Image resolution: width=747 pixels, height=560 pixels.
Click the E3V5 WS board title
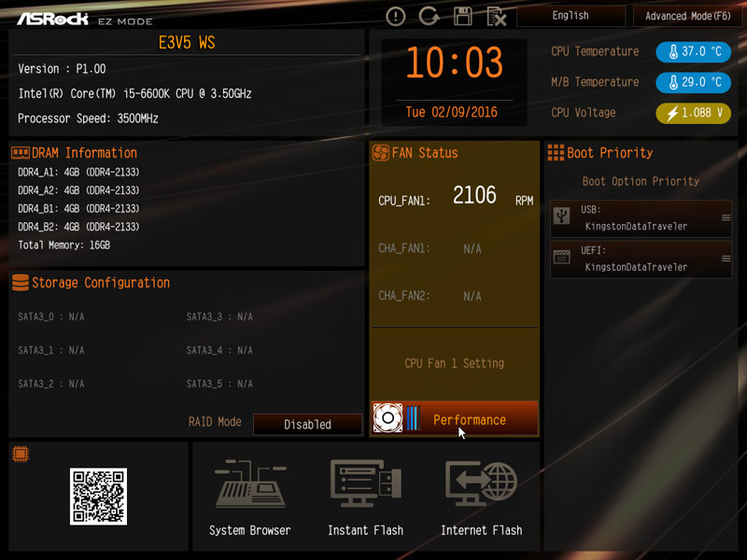187,43
